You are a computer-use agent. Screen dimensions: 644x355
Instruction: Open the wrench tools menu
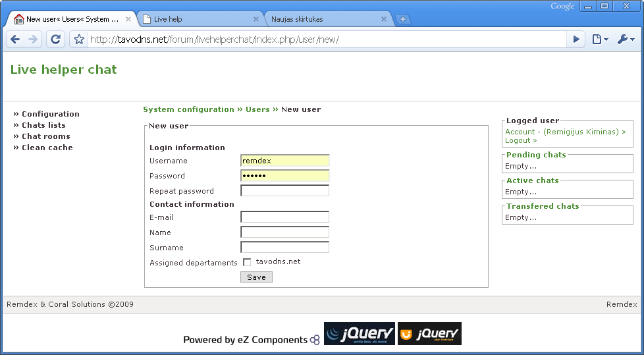coord(626,40)
